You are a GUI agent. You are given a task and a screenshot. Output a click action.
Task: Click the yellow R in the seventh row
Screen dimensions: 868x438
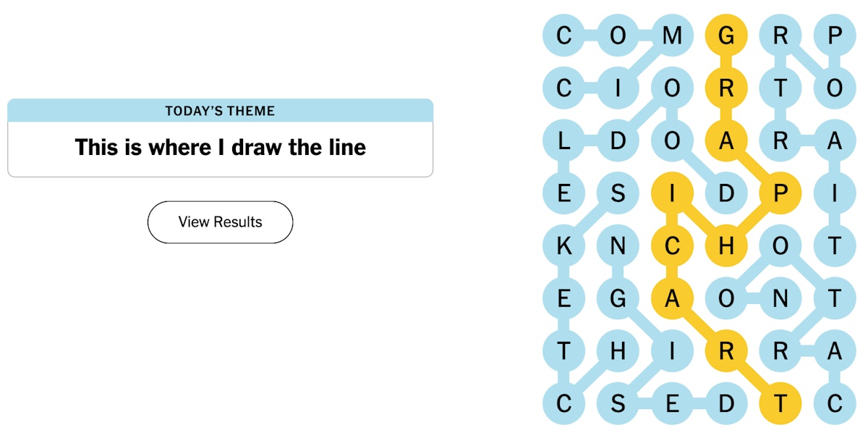[x=727, y=351]
